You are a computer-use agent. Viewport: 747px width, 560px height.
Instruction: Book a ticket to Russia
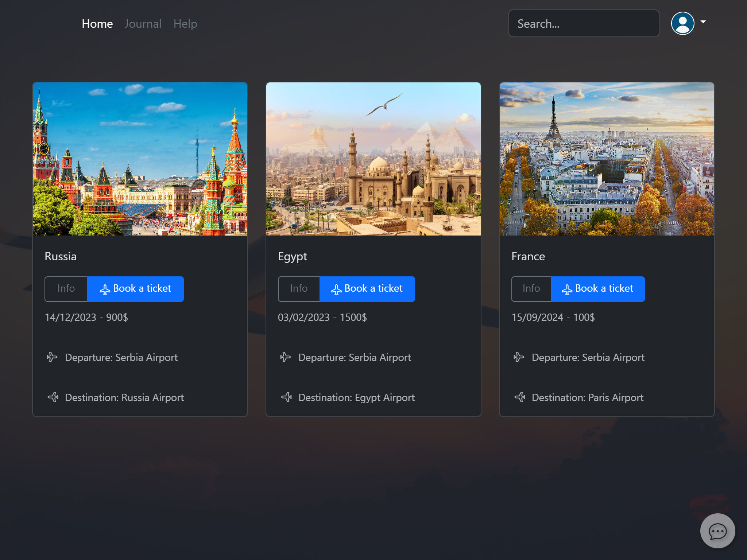point(135,289)
